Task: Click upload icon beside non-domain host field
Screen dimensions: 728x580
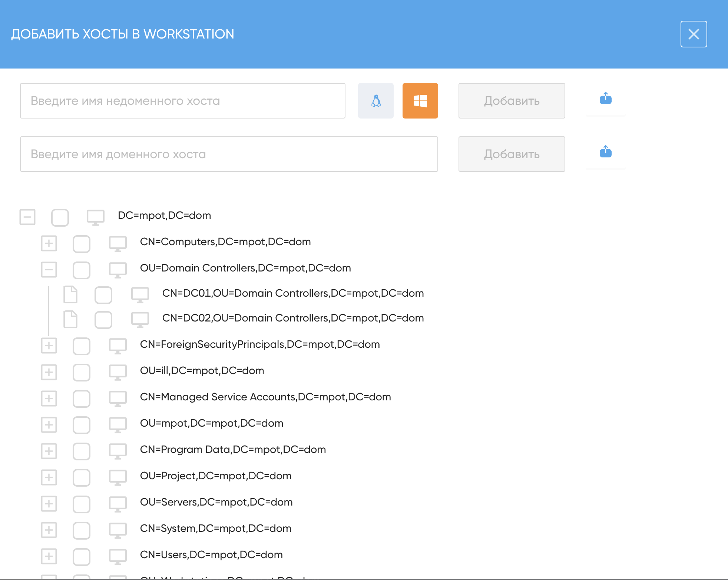Action: pos(605,99)
